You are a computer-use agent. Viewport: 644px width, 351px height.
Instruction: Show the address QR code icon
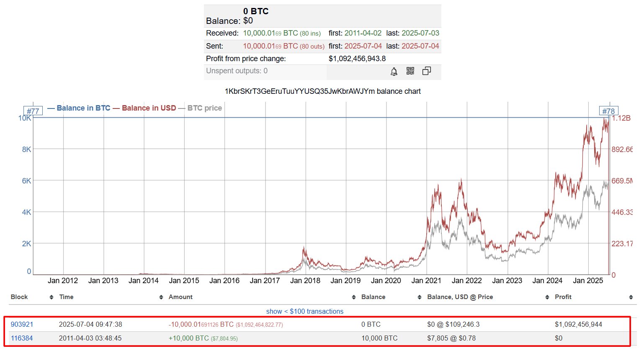pyautogui.click(x=410, y=71)
